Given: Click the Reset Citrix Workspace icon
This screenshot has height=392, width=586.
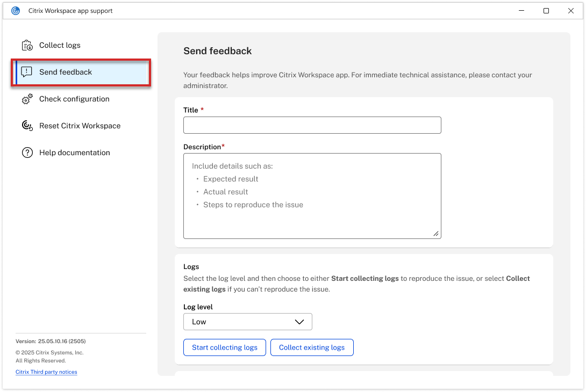Looking at the screenshot, I should [27, 126].
